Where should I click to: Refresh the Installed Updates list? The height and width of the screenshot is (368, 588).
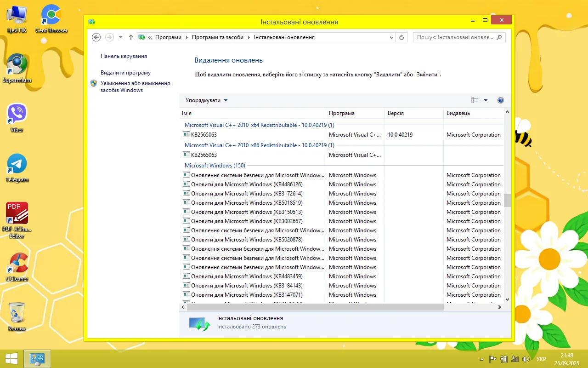coord(401,37)
